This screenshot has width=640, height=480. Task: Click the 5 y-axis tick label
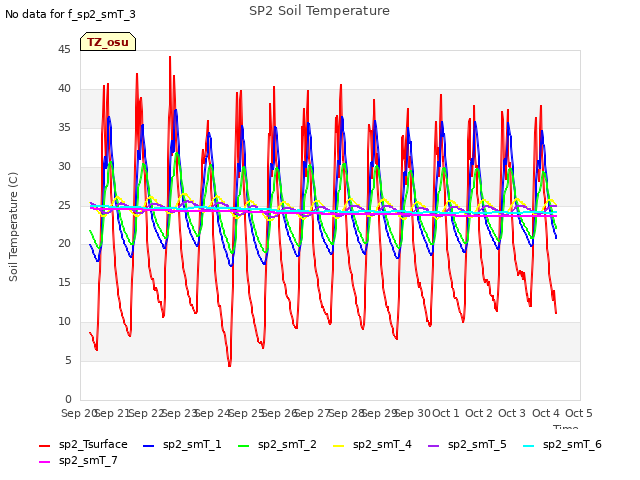point(68,360)
